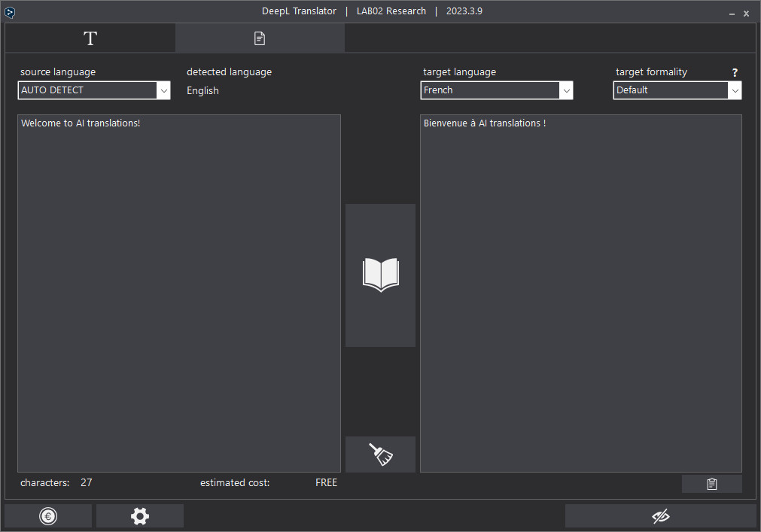This screenshot has height=532, width=761.
Task: Clear text with the broom icon
Action: (381, 454)
